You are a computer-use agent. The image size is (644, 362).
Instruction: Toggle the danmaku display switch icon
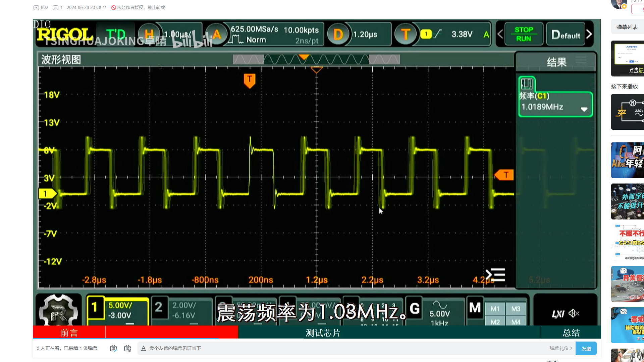tap(113, 348)
